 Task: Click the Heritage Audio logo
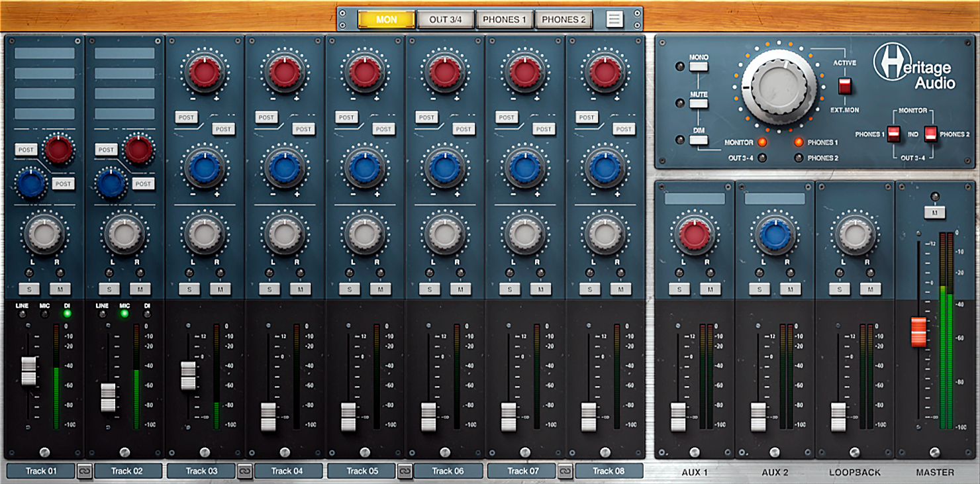914,66
